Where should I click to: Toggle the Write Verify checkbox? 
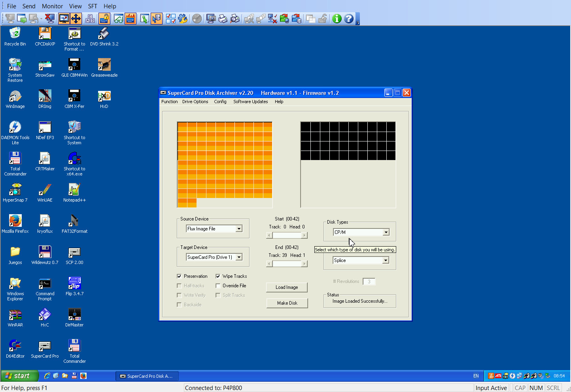tap(179, 295)
